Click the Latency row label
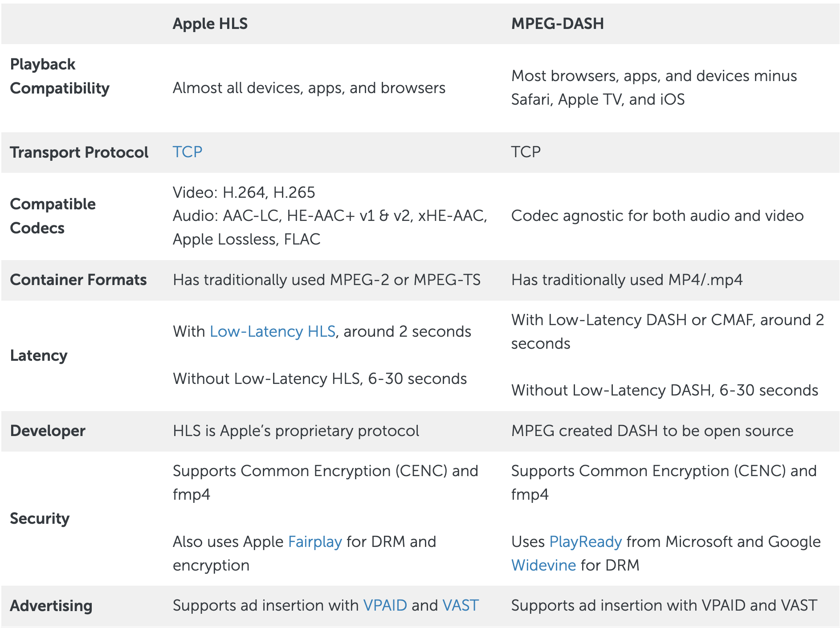 tap(39, 355)
